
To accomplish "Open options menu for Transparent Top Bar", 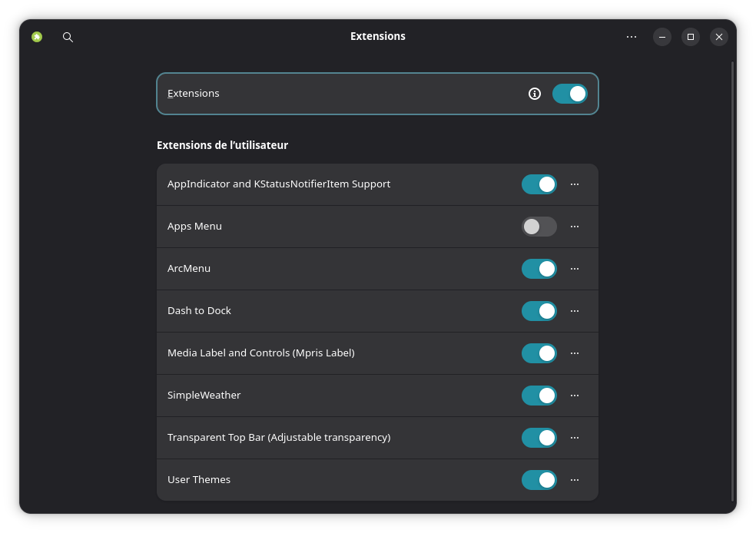I will tap(575, 437).
